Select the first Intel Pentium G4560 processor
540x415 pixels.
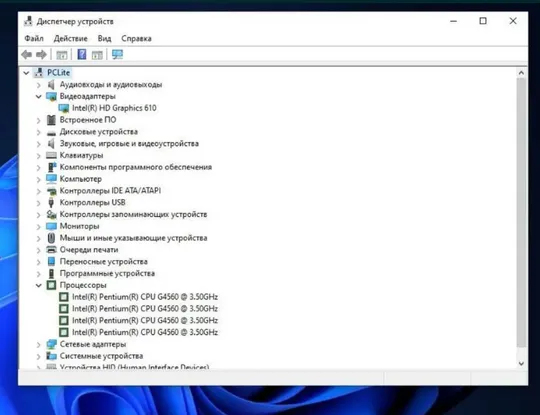(x=145, y=297)
